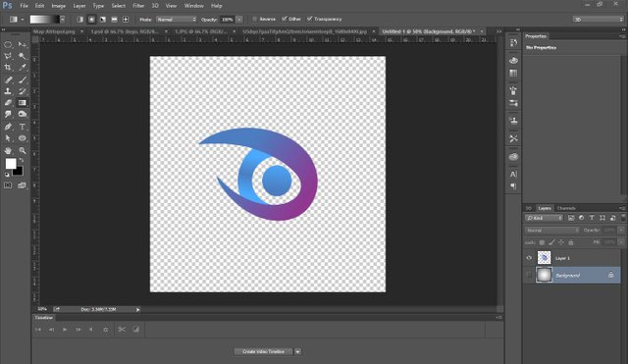Open dropdown beside Create Video Timeline
This screenshot has height=364, width=628.
[x=297, y=351]
